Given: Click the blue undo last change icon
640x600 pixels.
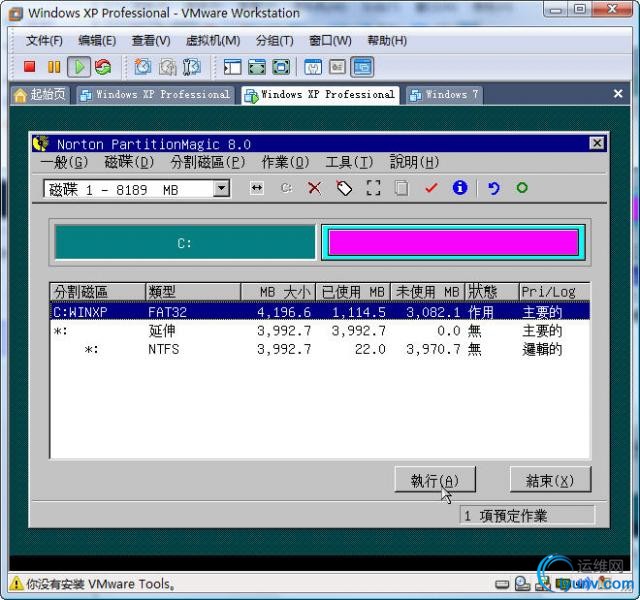Looking at the screenshot, I should [493, 188].
